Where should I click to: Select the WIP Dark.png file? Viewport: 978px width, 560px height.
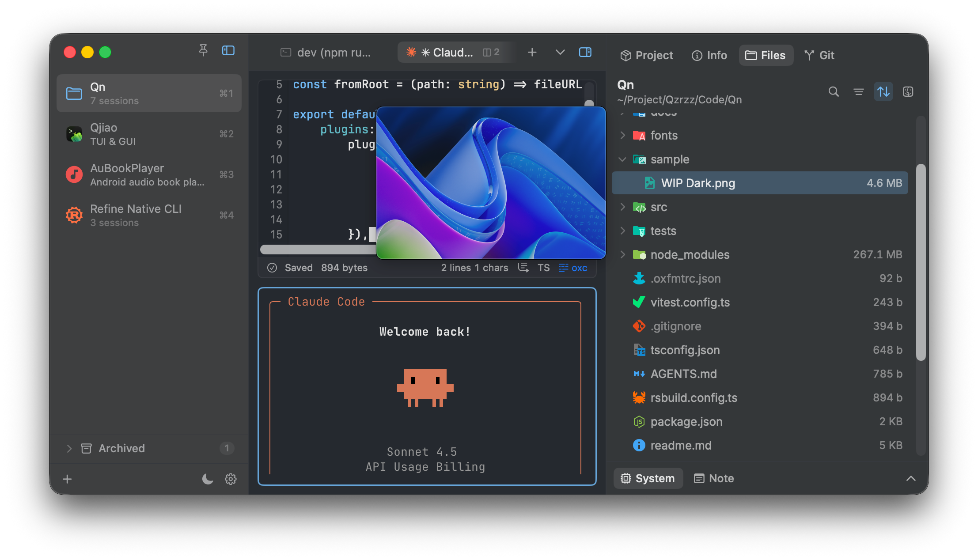760,183
